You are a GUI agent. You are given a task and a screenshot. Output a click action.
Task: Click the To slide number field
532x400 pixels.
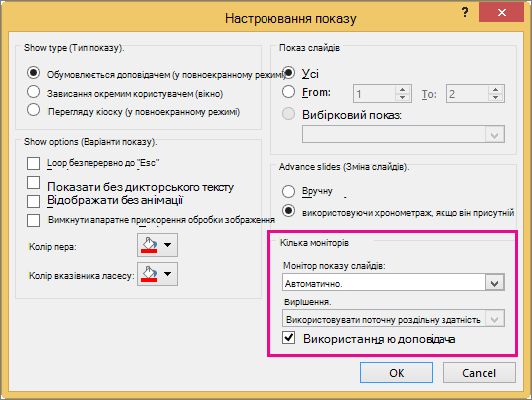click(x=468, y=94)
